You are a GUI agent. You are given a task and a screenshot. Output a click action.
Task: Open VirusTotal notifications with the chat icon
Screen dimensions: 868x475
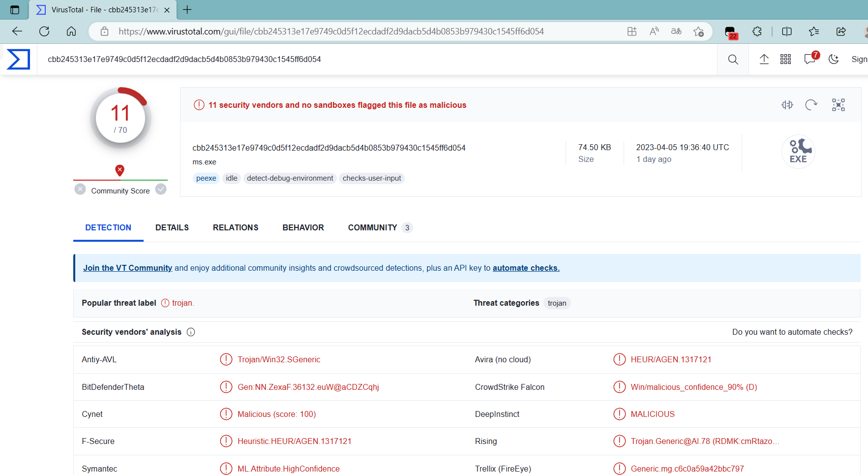point(809,59)
